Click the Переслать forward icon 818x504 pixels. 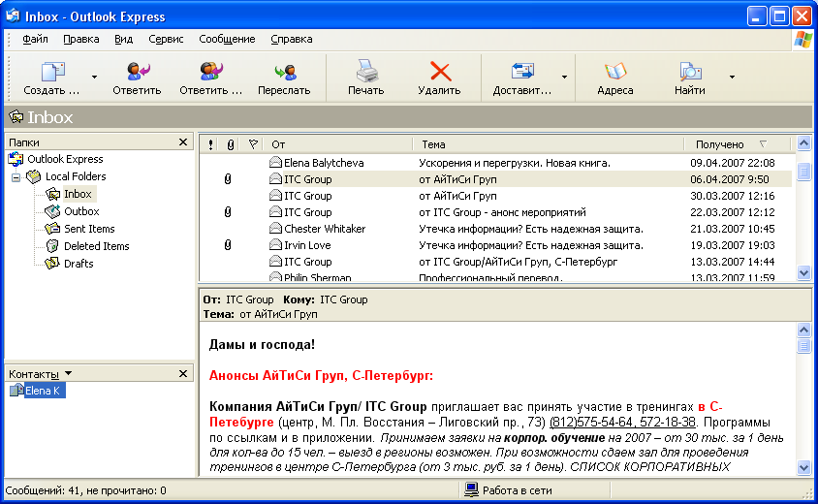[285, 72]
